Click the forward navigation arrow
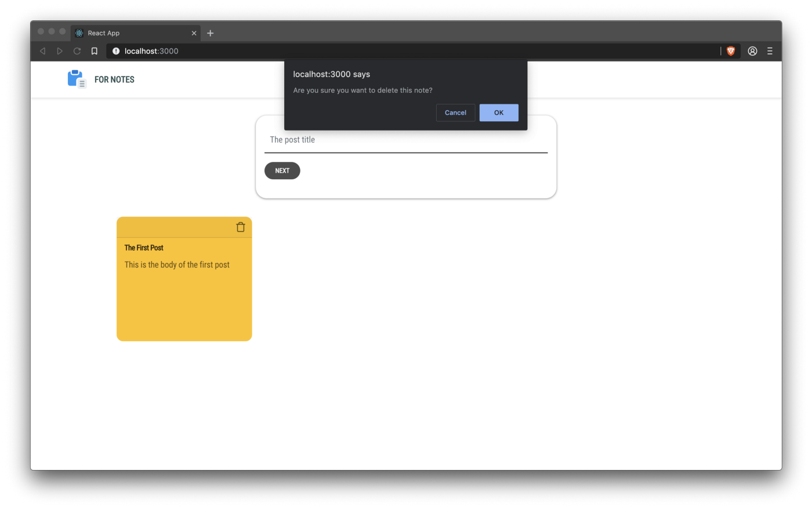812x510 pixels. (x=60, y=51)
